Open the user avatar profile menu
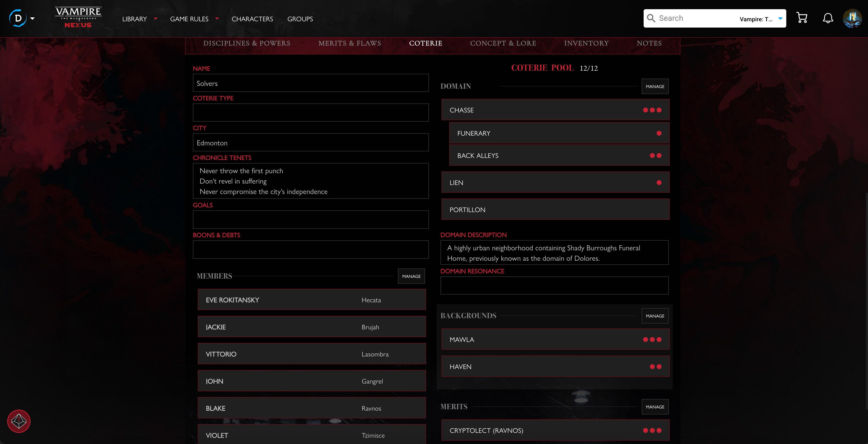 click(x=852, y=18)
